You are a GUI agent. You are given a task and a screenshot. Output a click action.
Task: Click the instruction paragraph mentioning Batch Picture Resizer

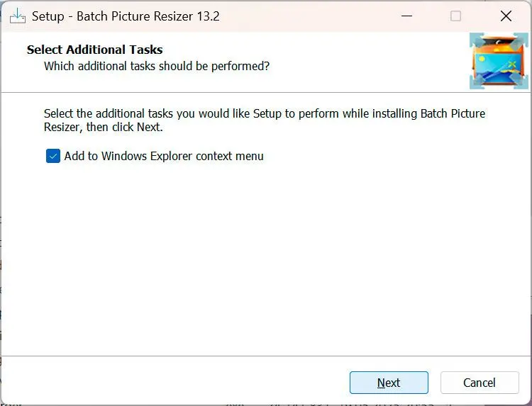265,120
